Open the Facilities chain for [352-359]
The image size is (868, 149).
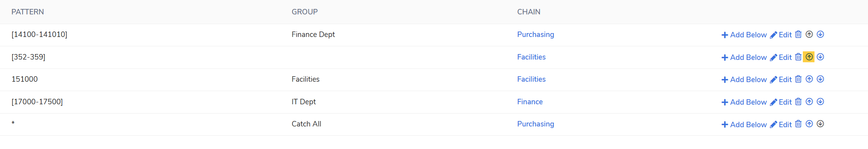[x=531, y=57]
